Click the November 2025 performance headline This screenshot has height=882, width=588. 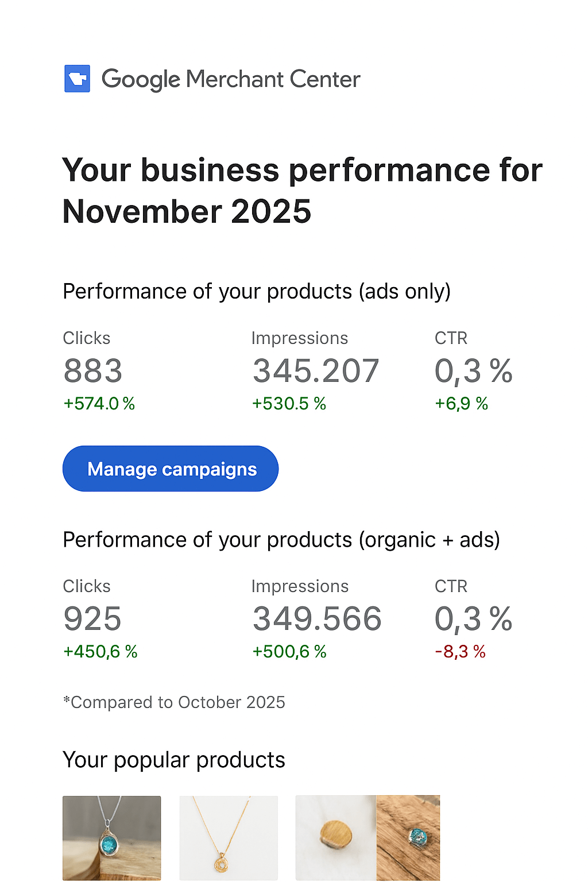pos(302,191)
